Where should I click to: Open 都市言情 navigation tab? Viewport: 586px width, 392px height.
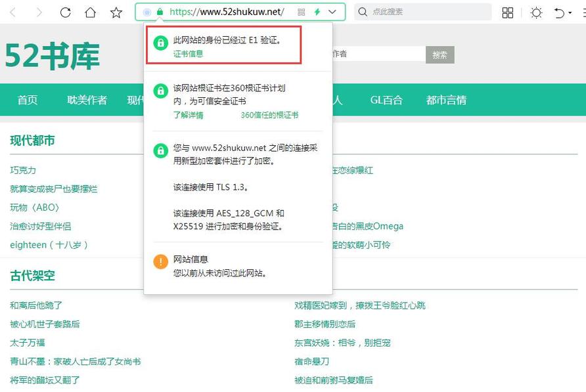click(446, 100)
